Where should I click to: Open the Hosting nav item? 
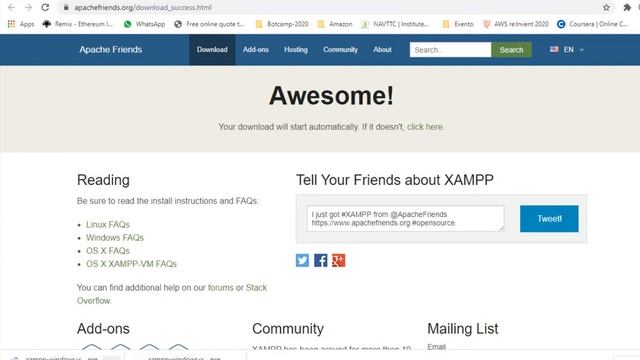(x=296, y=49)
